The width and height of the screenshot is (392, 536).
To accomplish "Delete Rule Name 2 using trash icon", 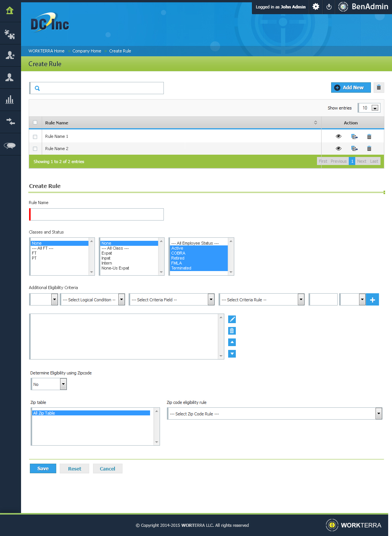I will 369,149.
